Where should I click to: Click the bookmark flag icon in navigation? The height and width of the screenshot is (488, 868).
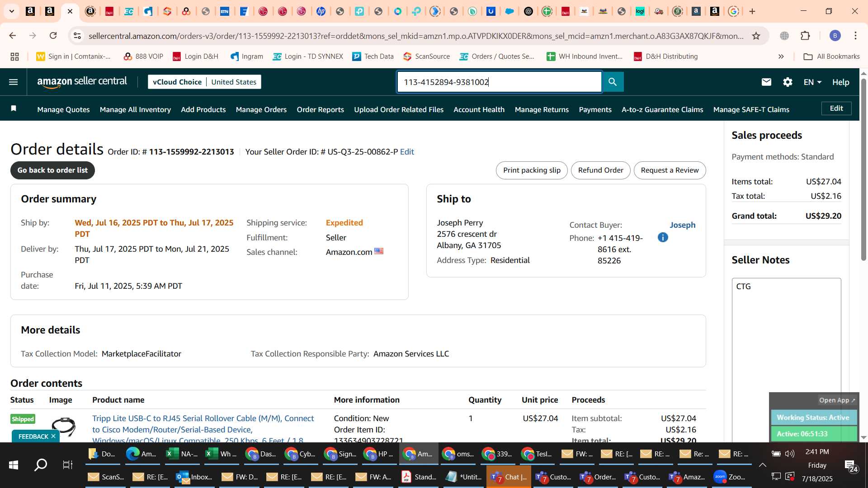(14, 108)
